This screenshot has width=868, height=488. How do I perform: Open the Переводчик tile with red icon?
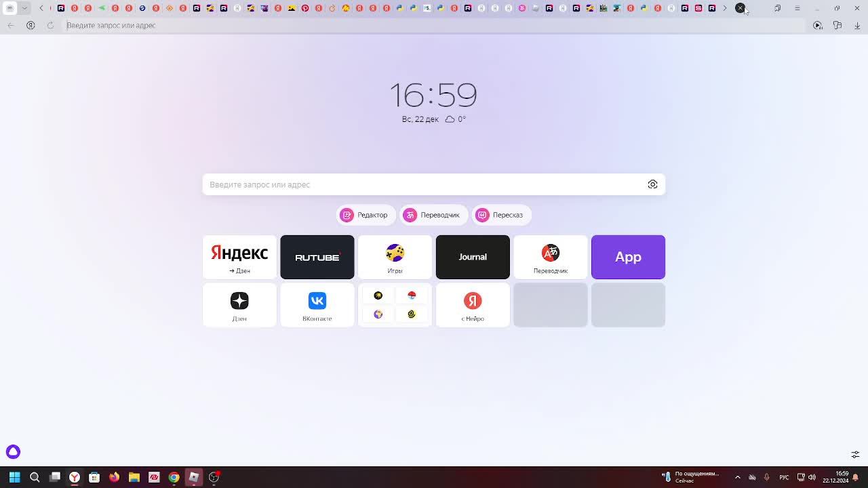pyautogui.click(x=551, y=257)
